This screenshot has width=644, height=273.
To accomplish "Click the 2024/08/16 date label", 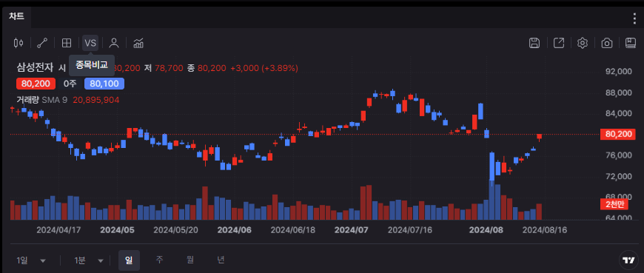I will pos(545,230).
